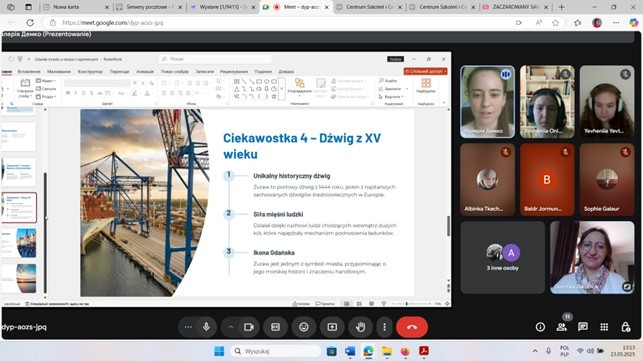Click Baldr Jormun... participant tile
This screenshot has width=643, height=361.
tap(547, 180)
